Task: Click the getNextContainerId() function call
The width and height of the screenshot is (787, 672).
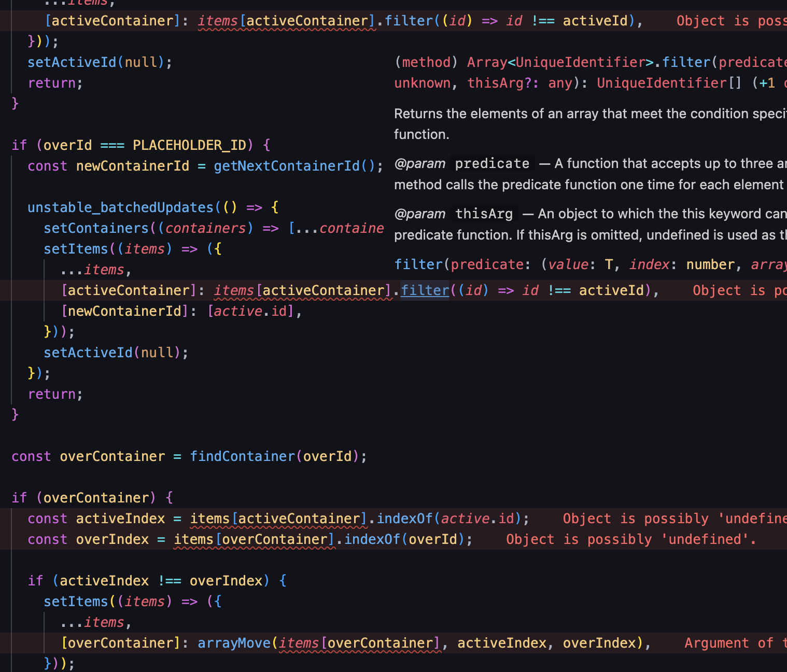Action: coord(294,166)
